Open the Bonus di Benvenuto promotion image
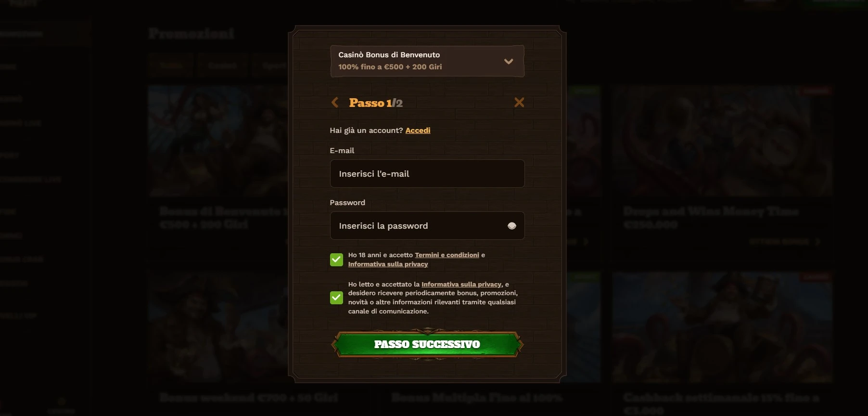Screen dimensions: 868x416 [x=218, y=141]
